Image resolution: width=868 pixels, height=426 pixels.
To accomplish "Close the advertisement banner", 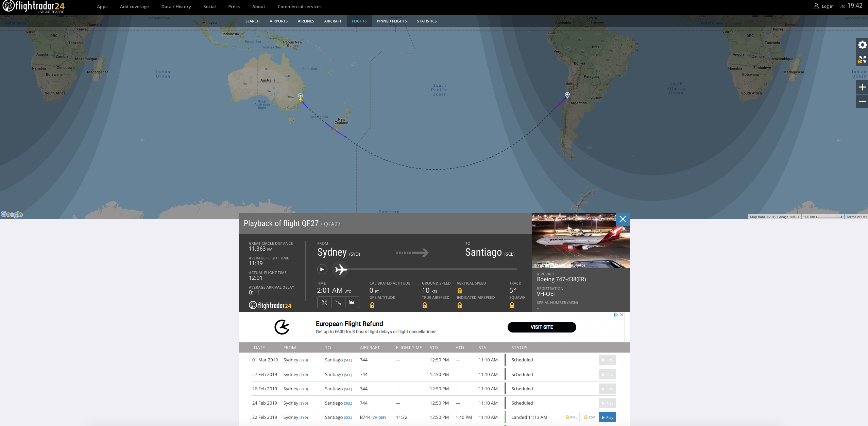I will (x=622, y=315).
